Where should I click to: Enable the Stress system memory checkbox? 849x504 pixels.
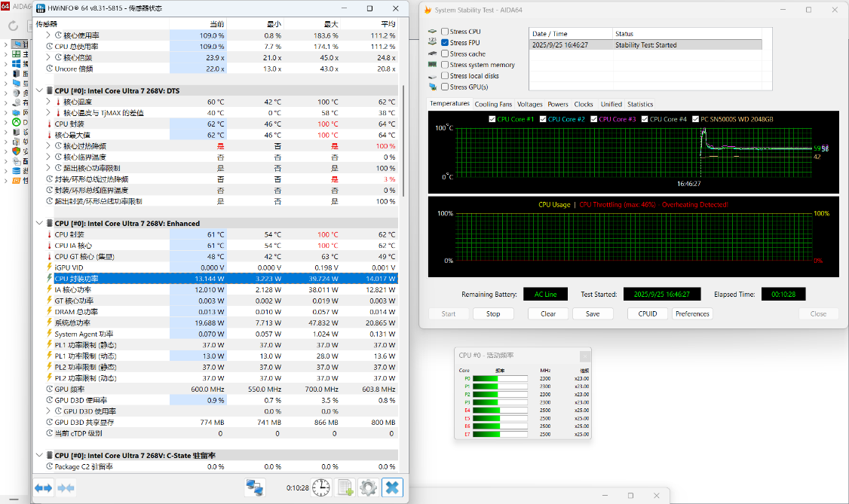445,65
